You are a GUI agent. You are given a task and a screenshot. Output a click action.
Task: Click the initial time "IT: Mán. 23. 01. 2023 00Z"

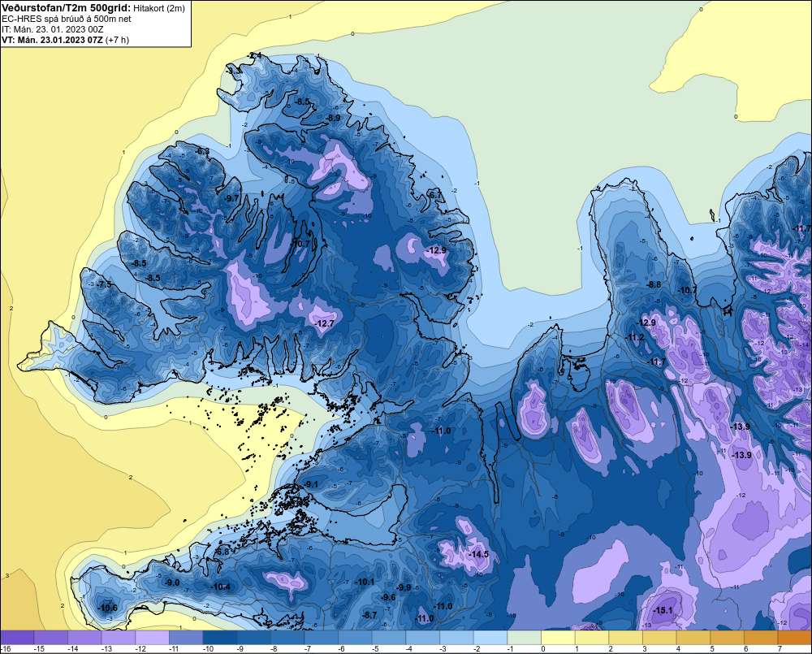53,29
